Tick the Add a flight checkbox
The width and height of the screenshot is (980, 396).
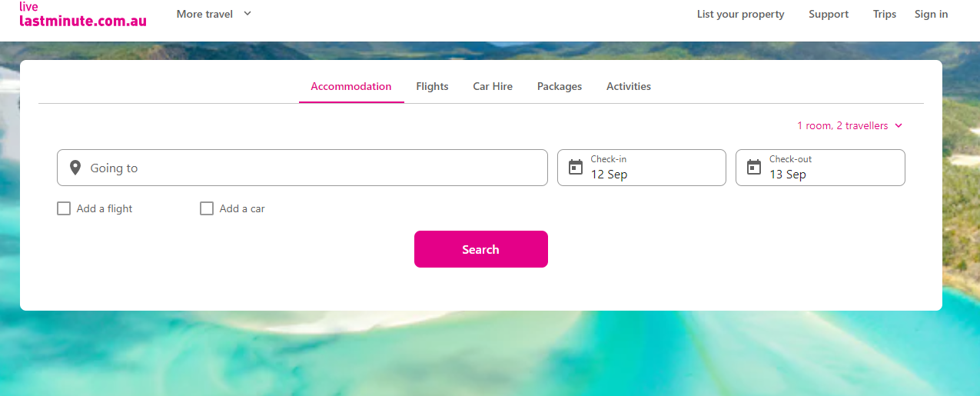click(64, 208)
